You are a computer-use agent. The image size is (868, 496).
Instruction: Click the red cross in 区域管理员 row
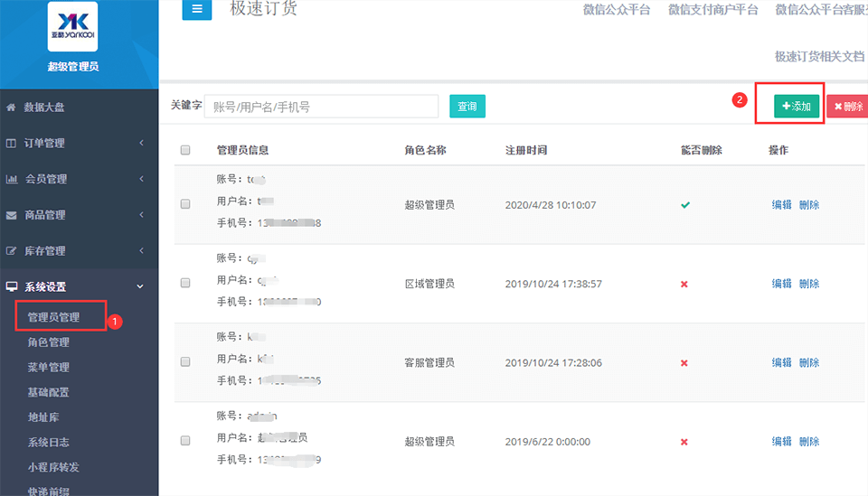(x=684, y=285)
